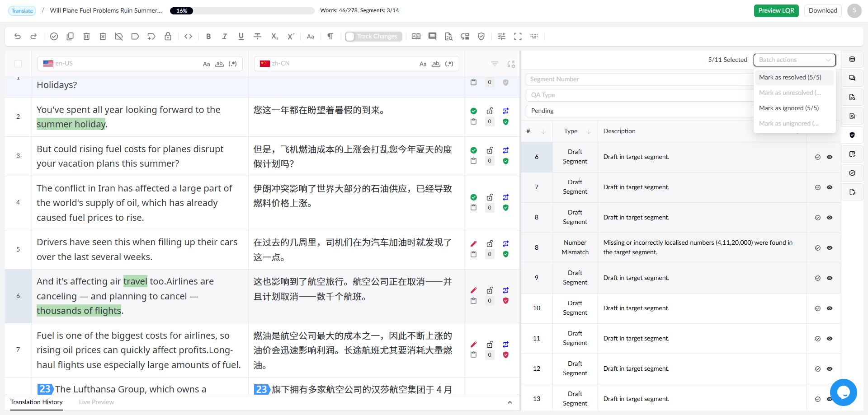Switch to Translation History tab
Screen dimensions: 868x415
(x=37, y=402)
